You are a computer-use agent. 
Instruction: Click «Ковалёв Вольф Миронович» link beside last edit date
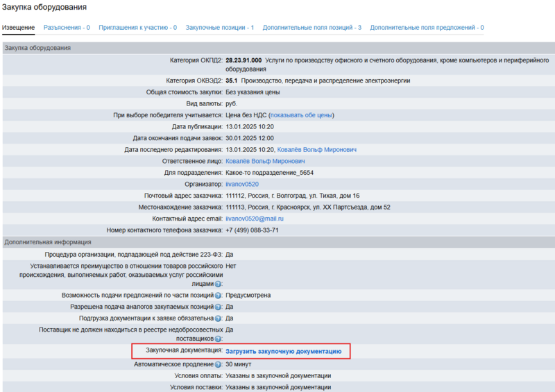point(316,150)
